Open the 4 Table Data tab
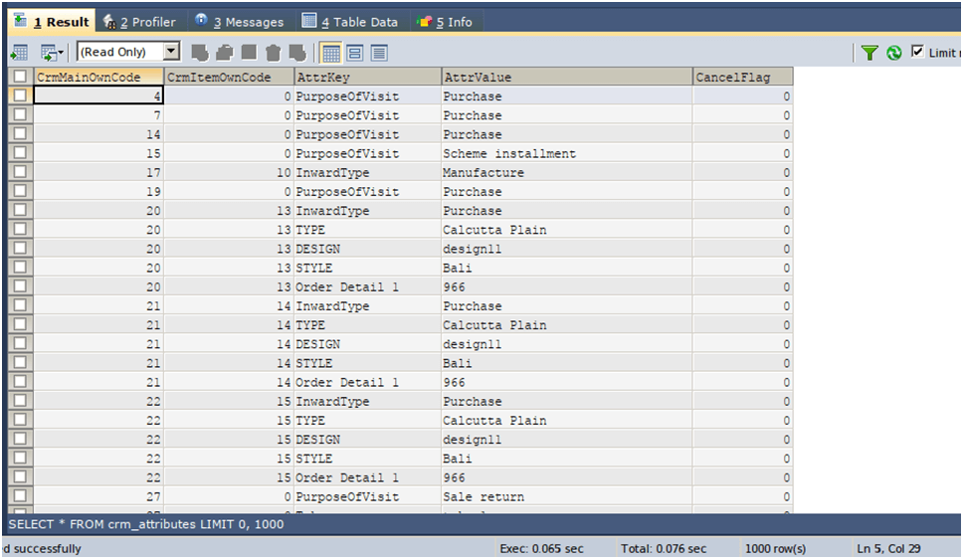The height and width of the screenshot is (560, 965). click(x=349, y=22)
